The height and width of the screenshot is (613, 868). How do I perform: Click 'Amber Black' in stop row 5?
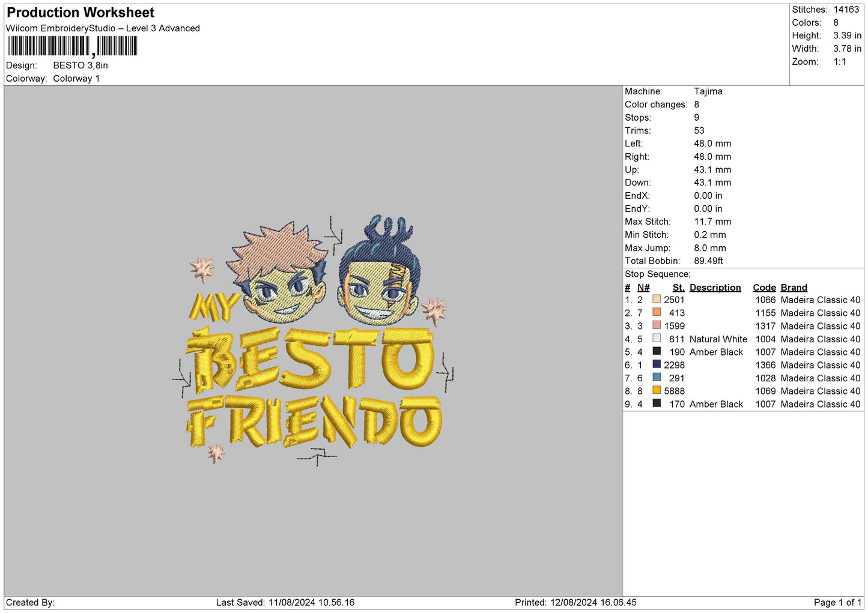(x=716, y=352)
